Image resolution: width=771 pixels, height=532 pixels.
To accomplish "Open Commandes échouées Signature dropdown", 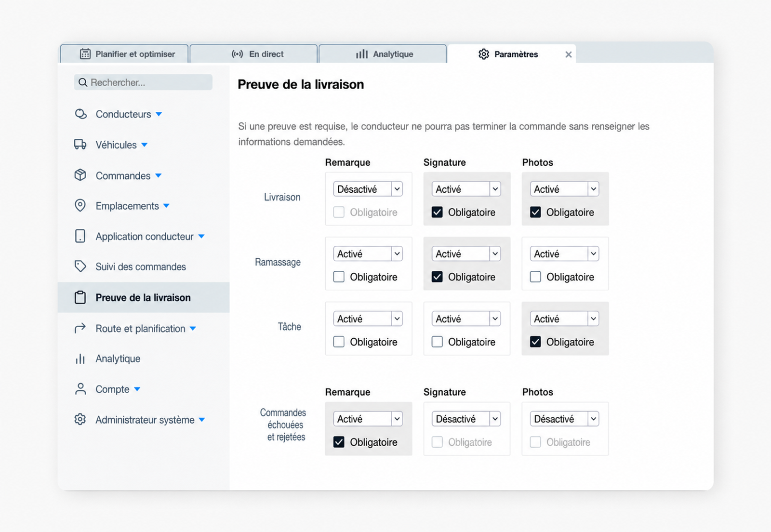I will (x=466, y=419).
